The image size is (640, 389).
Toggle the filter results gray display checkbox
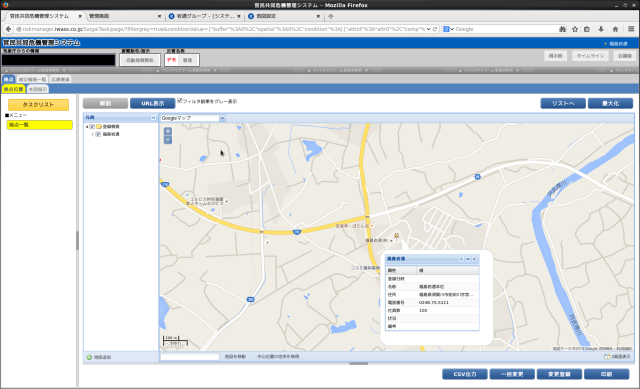[180, 100]
